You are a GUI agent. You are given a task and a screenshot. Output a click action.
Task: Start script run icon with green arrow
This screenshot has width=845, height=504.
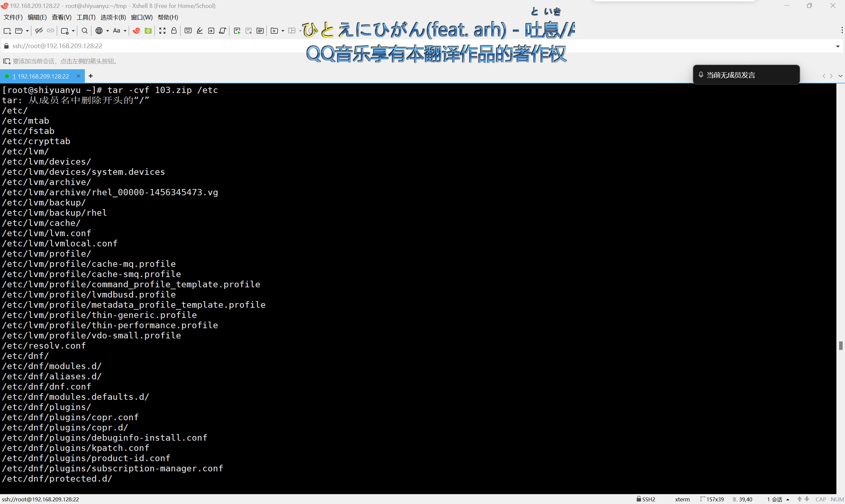237,31
